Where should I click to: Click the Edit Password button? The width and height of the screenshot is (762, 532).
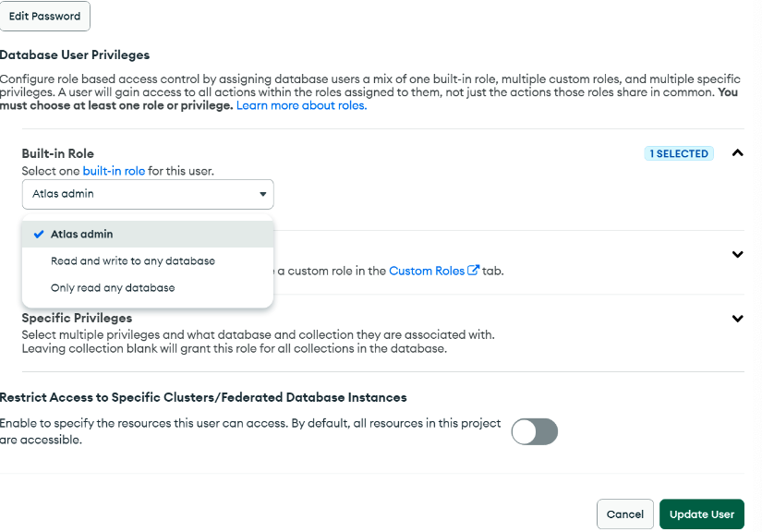44,16
